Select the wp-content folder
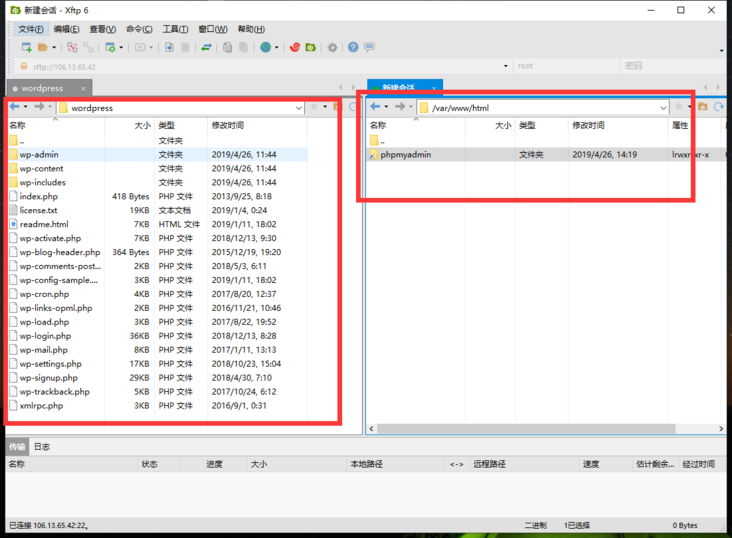 (x=42, y=169)
